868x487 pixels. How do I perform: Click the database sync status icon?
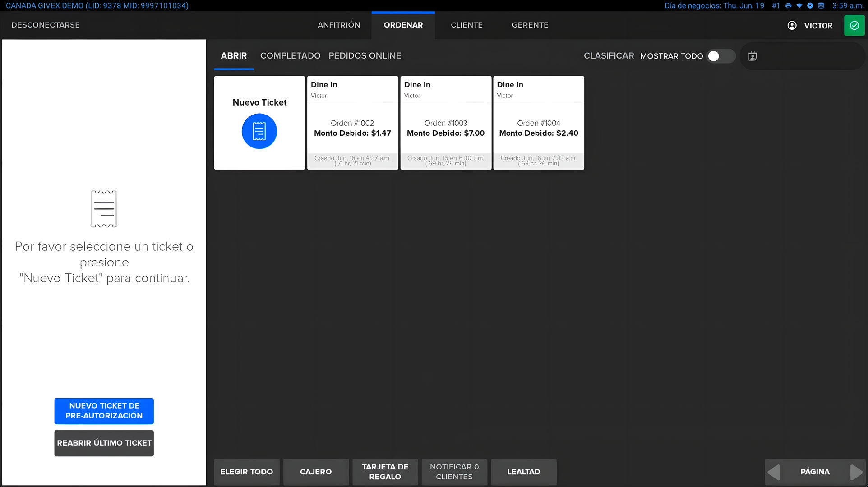(821, 6)
